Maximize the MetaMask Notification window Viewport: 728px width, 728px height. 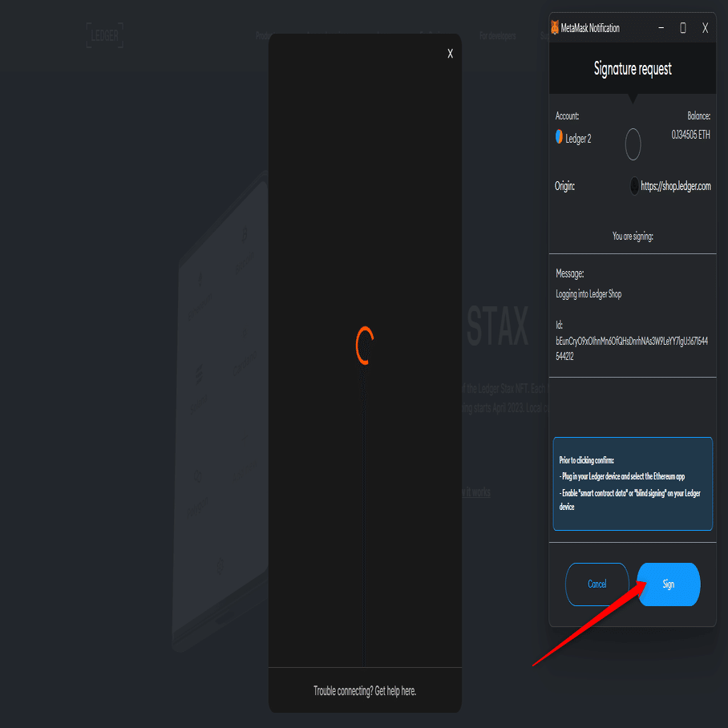(x=683, y=28)
